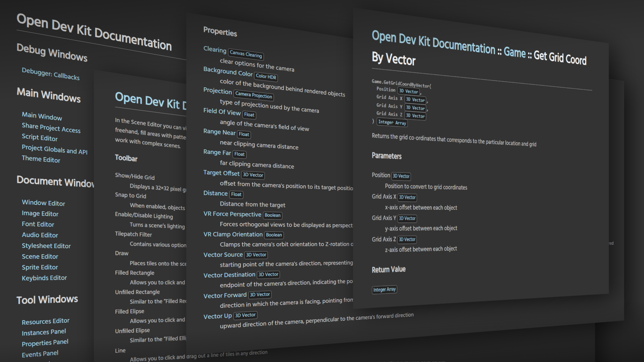
Task: Click 3D Vector tag beside Vector Destination
Action: 268,274
